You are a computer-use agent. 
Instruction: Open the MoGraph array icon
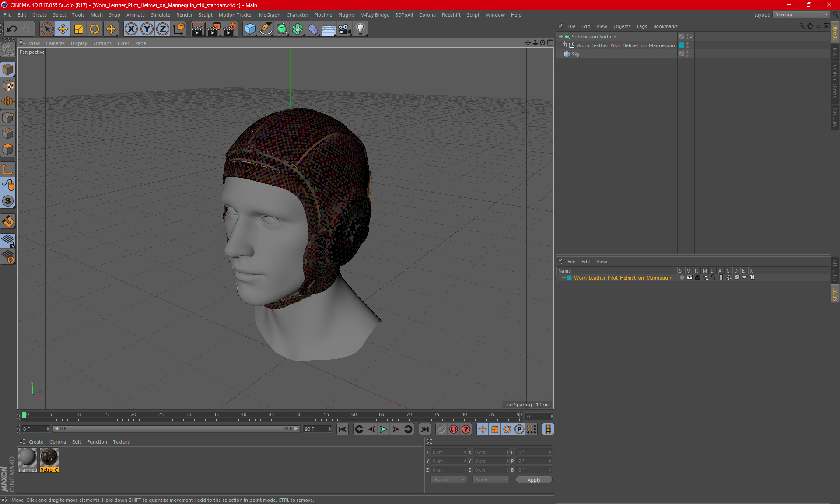[x=297, y=29]
